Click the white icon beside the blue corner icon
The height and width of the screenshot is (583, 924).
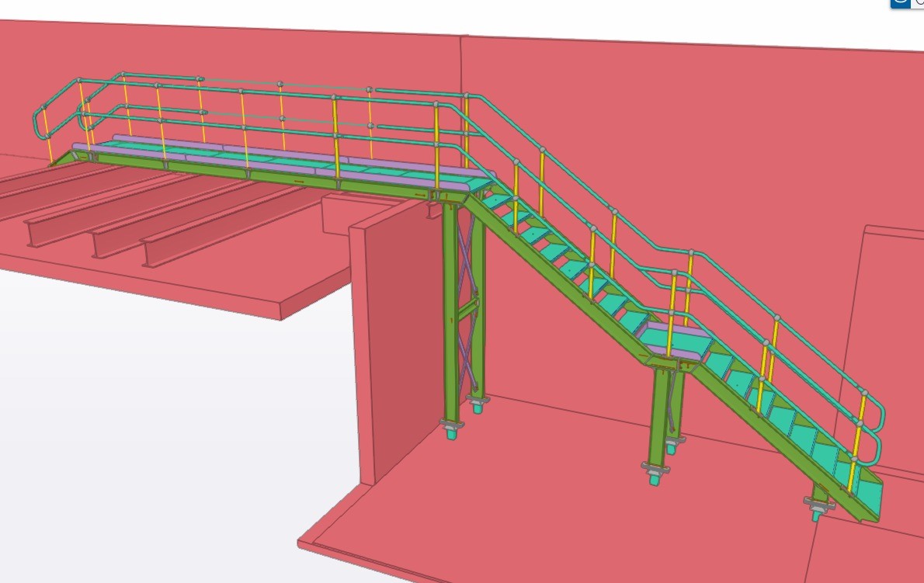coord(918,3)
